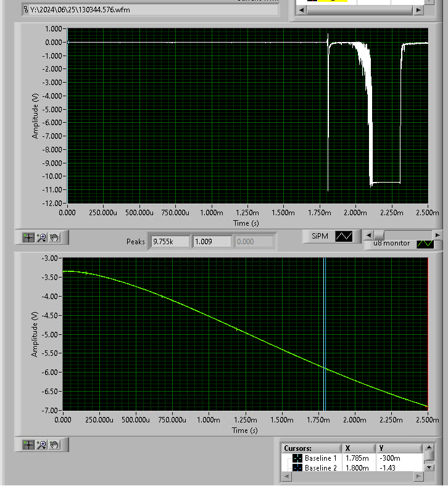Select the Baseline 2 cursor row
Screen dimensions: 448x486
pyautogui.click(x=352, y=467)
